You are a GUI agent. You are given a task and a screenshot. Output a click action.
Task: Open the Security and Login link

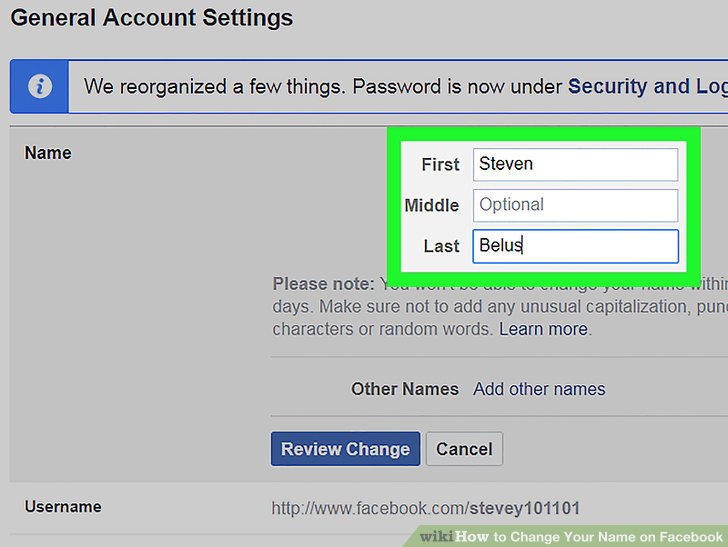[646, 86]
